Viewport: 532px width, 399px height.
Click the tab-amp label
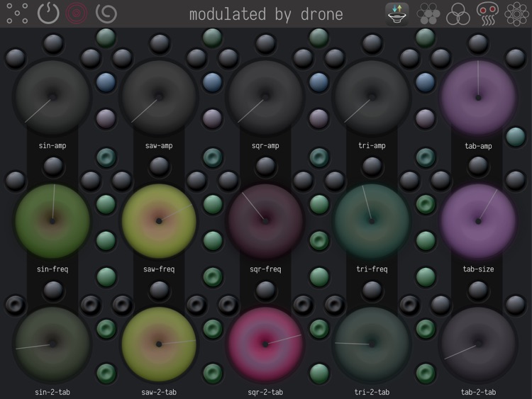pyautogui.click(x=478, y=146)
